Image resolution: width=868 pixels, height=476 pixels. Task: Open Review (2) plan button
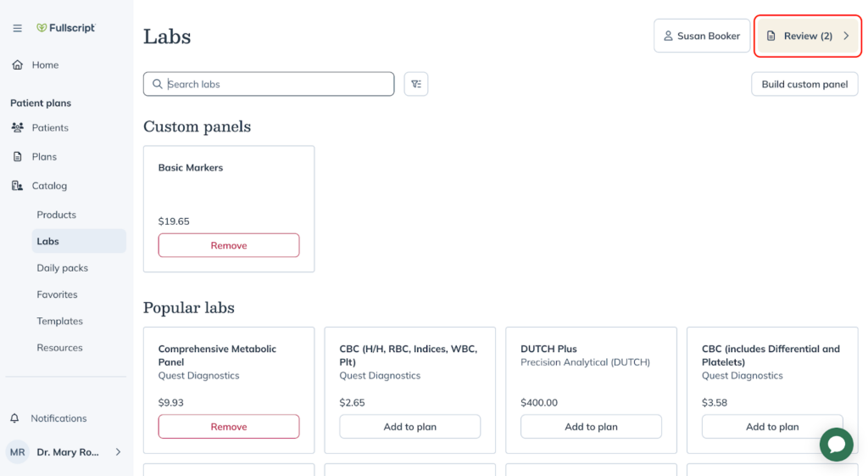pos(808,36)
